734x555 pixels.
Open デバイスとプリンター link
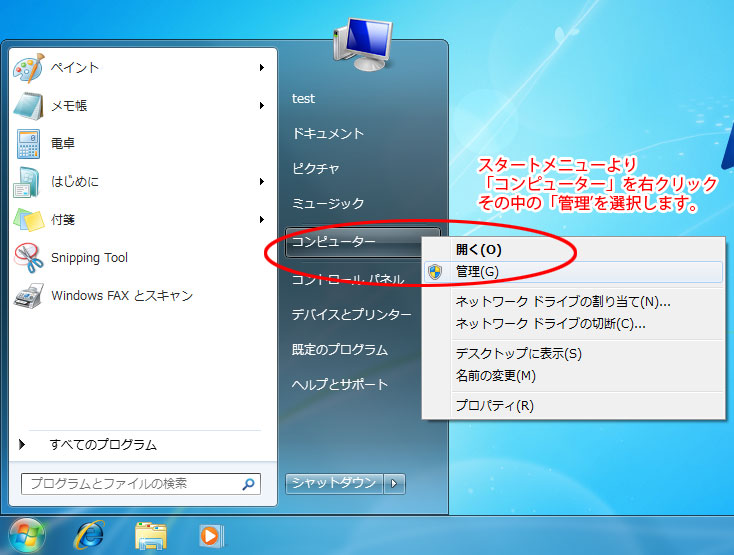coord(352,314)
